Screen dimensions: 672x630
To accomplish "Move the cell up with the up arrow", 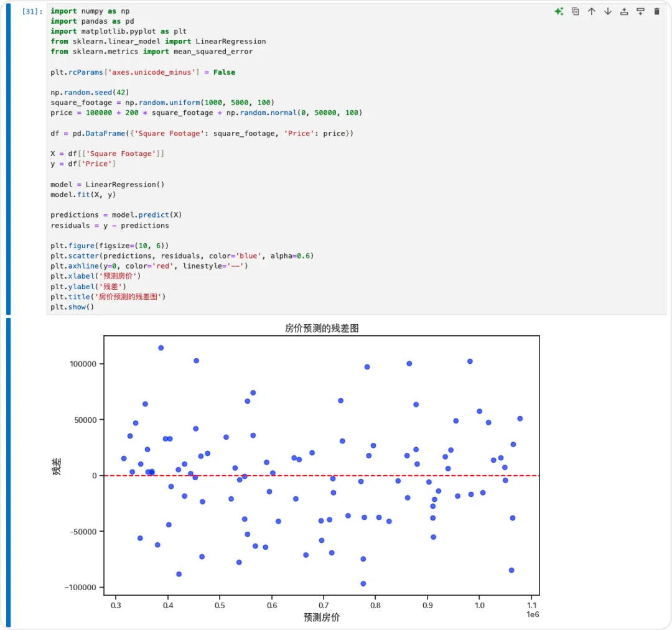I will [x=592, y=12].
